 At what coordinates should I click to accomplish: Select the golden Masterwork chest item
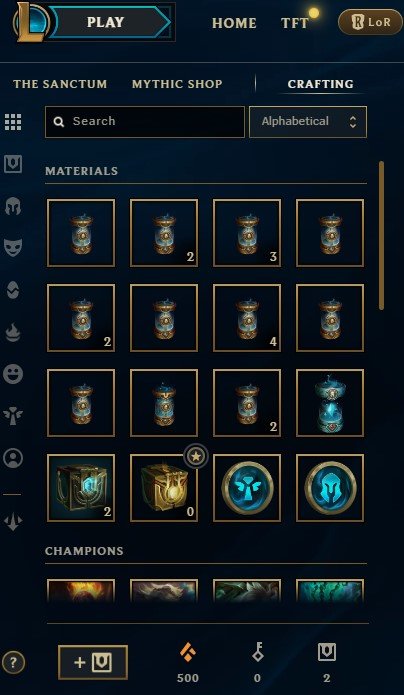(x=164, y=488)
